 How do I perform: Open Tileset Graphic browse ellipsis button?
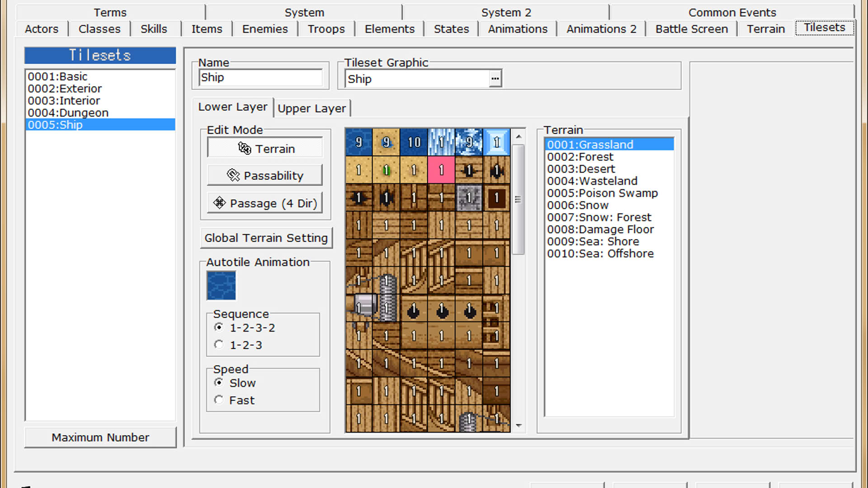pyautogui.click(x=495, y=79)
